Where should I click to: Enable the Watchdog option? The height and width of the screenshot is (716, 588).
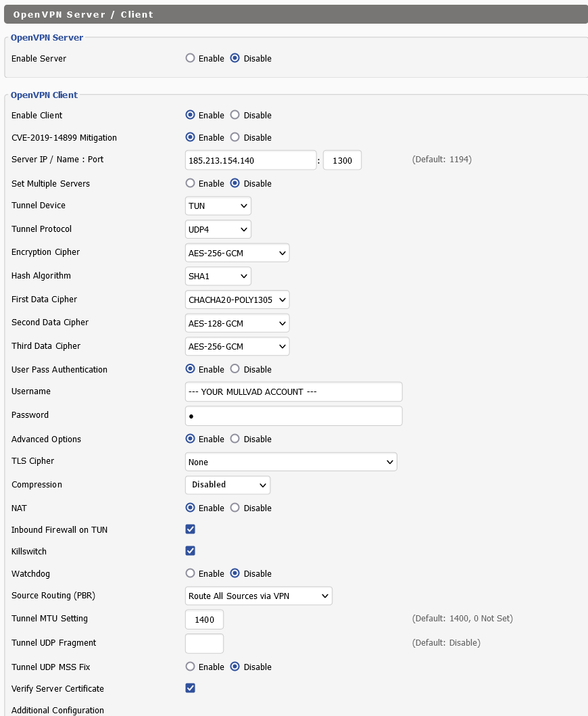coord(190,573)
